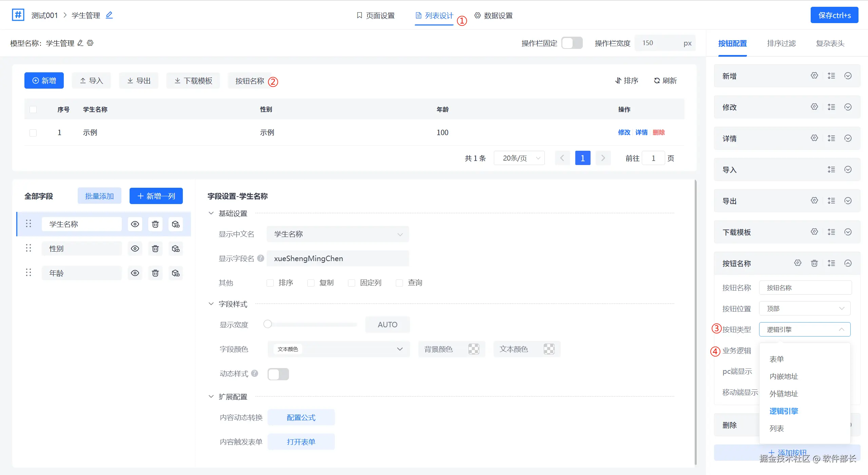The image size is (868, 475).
Task: Click trash icon on 按钮名称 config panel
Action: [814, 263]
